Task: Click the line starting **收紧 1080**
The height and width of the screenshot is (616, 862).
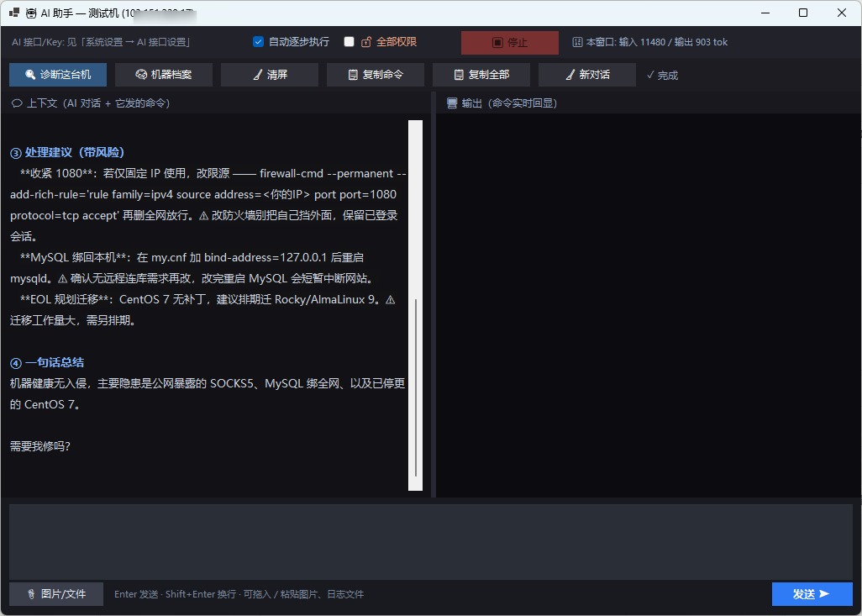Action: 213,173
